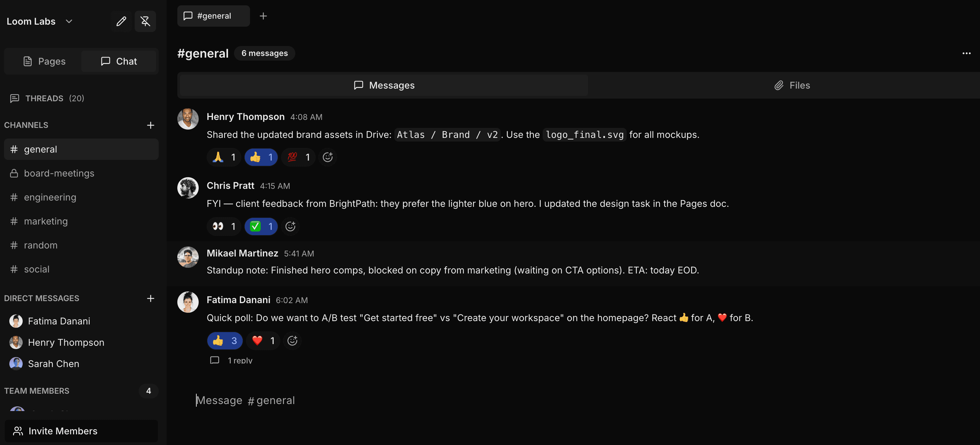Open the compose/edit pencil icon

(121, 21)
